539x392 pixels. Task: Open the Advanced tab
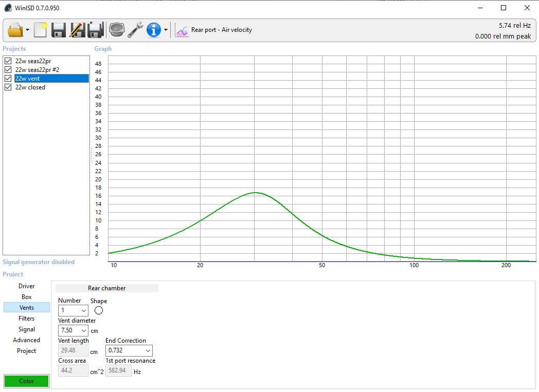(x=26, y=340)
